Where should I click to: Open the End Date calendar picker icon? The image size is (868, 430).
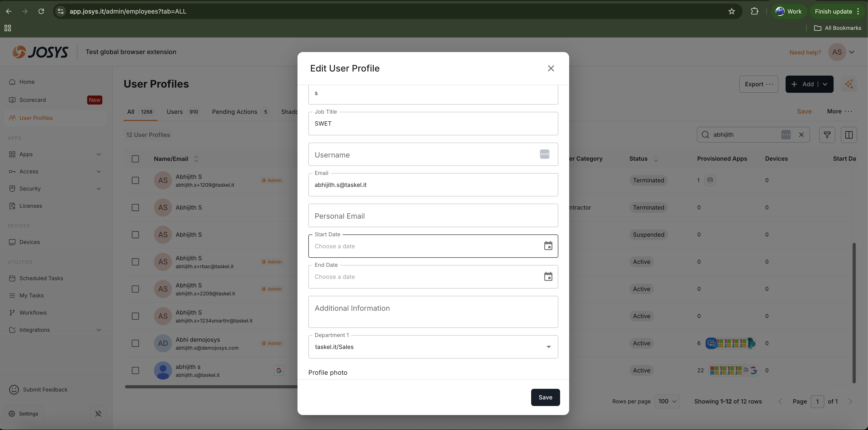pyautogui.click(x=548, y=277)
